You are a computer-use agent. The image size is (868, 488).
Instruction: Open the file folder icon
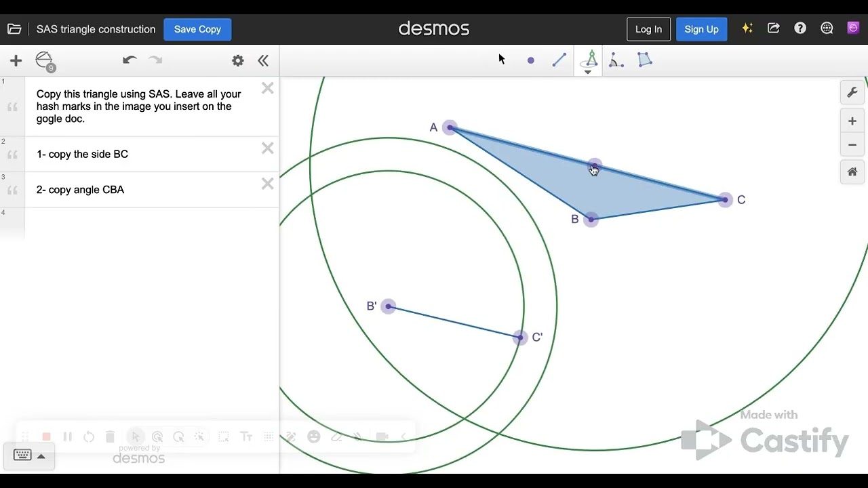(x=14, y=29)
